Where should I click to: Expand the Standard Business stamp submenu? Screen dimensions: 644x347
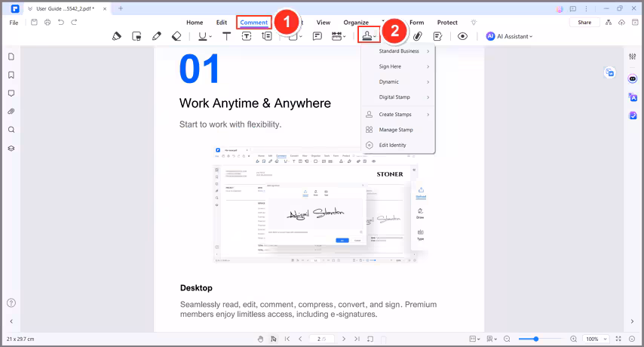point(398,51)
